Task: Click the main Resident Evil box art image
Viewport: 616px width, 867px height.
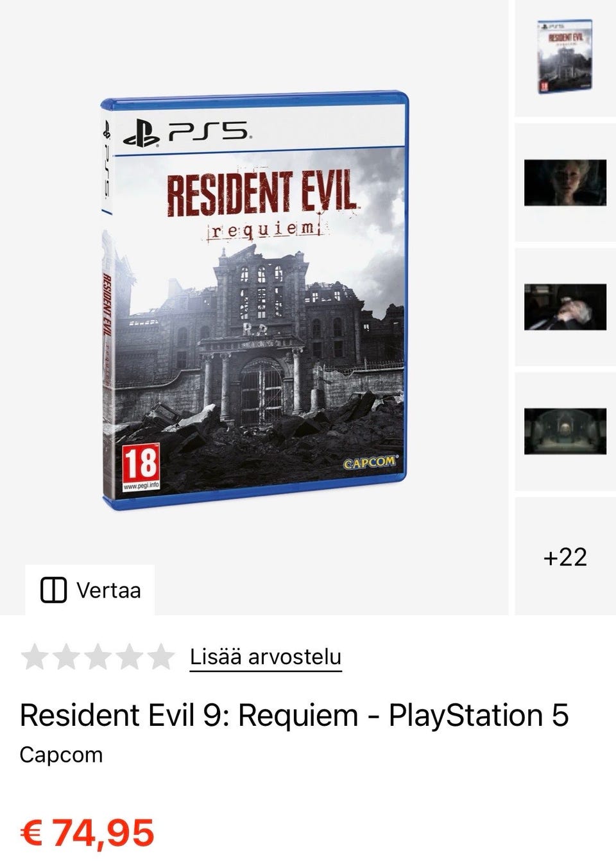Action: 254,300
